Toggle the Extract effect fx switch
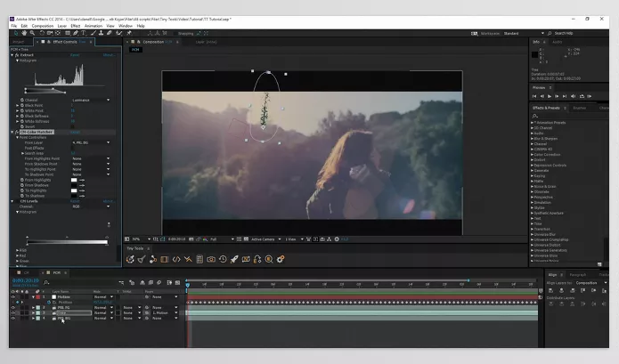This screenshot has height=364, width=619. pyautogui.click(x=17, y=55)
